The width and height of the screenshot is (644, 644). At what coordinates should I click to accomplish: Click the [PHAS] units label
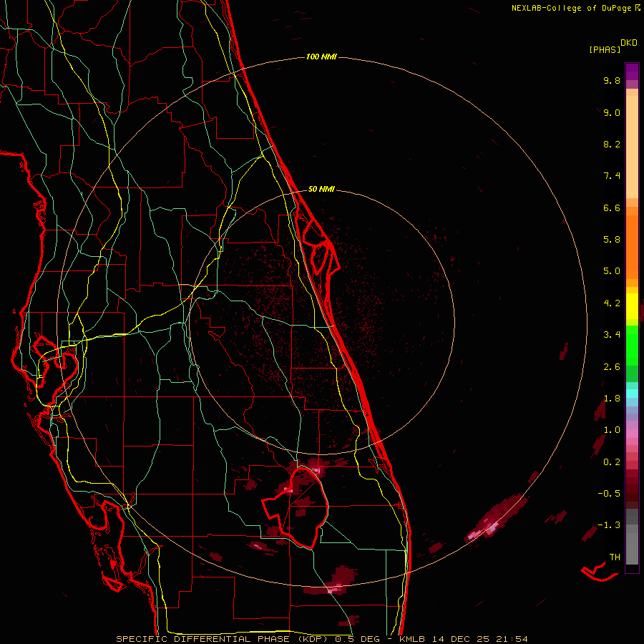click(605, 49)
